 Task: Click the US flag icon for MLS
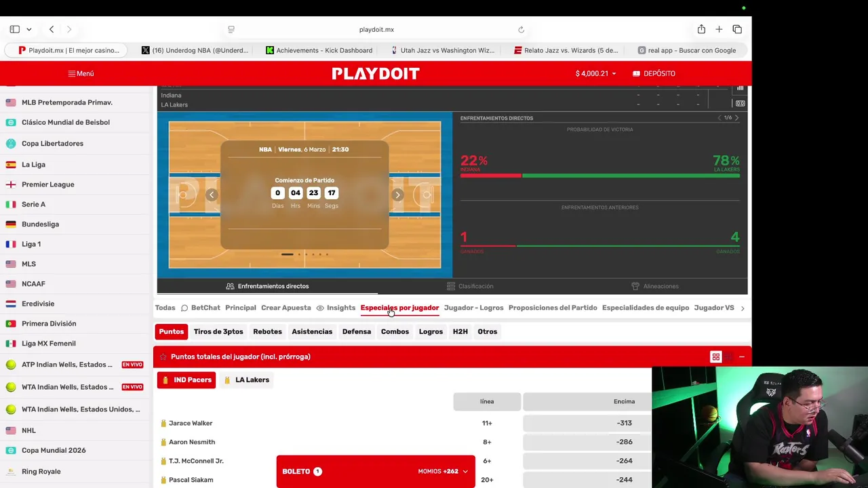point(11,264)
